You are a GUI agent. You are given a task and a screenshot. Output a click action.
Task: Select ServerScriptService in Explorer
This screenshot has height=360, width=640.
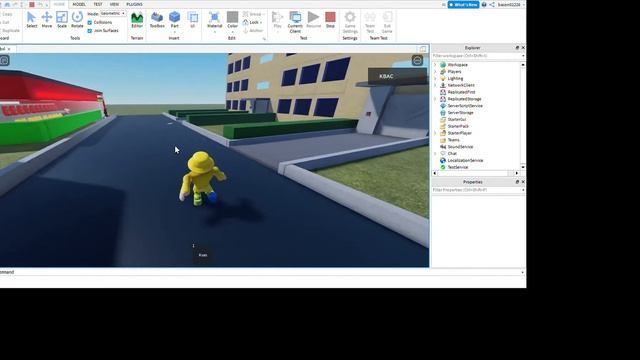(465, 106)
